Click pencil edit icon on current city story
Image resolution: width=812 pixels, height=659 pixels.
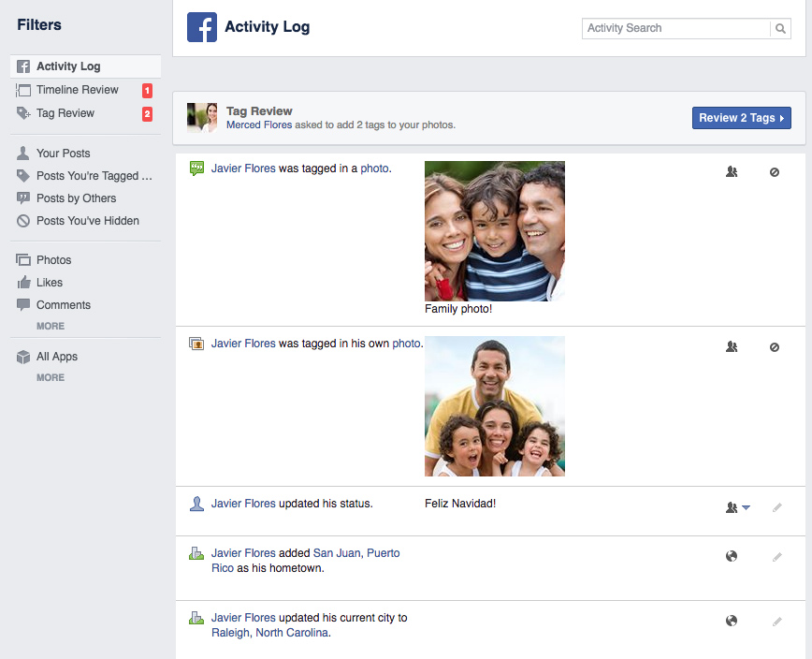776,621
